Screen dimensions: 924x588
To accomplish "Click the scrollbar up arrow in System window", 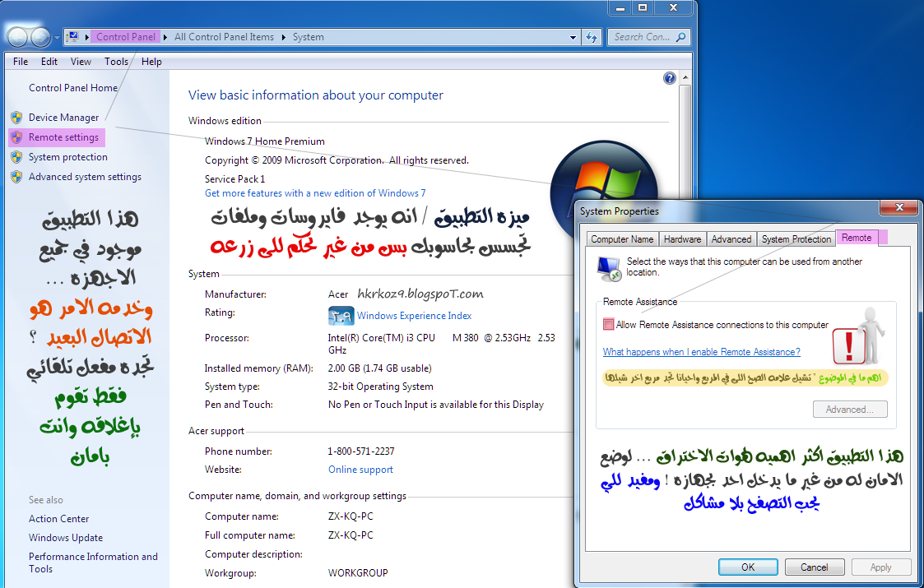I will [685, 78].
